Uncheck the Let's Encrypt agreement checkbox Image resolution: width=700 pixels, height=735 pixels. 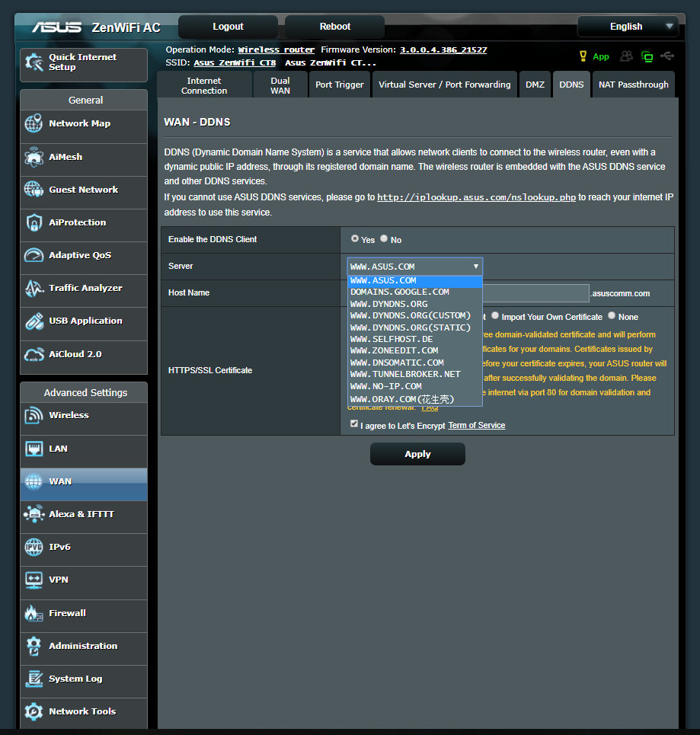354,424
